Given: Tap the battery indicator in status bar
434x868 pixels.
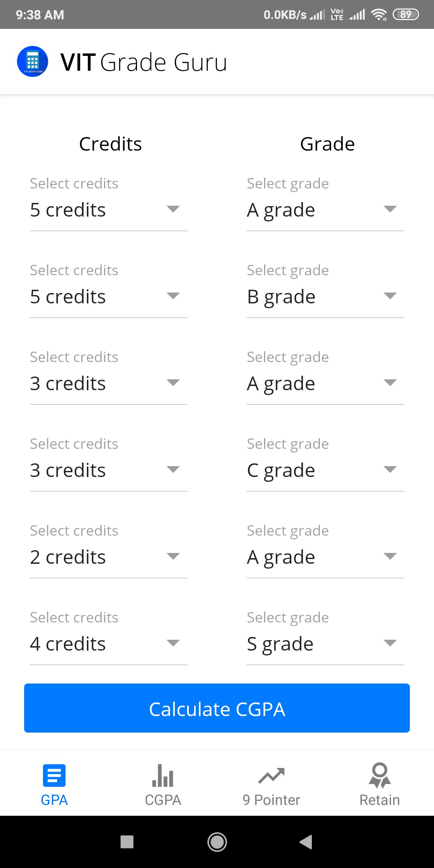Looking at the screenshot, I should click(x=405, y=15).
